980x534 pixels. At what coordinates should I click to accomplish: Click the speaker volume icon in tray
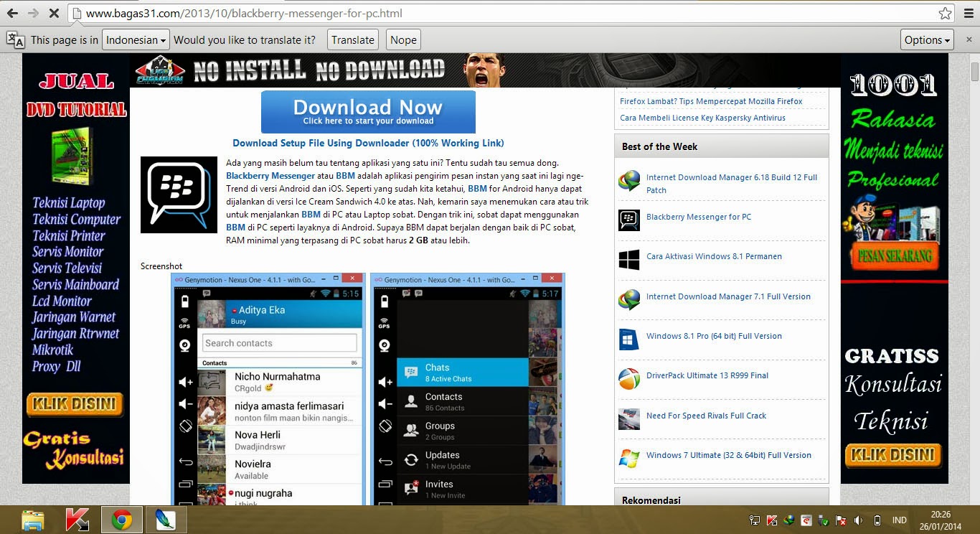[x=857, y=520]
